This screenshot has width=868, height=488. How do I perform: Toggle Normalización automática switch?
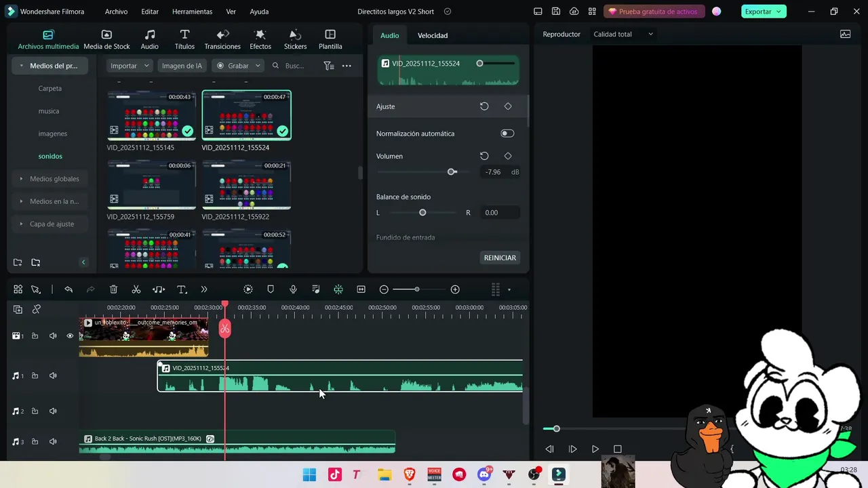tap(507, 134)
